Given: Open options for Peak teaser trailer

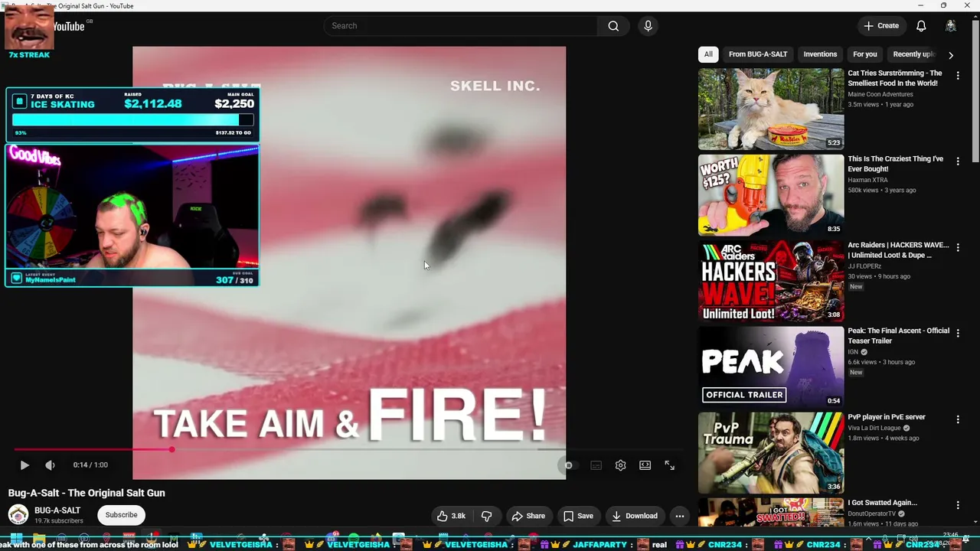Looking at the screenshot, I should pyautogui.click(x=958, y=334).
